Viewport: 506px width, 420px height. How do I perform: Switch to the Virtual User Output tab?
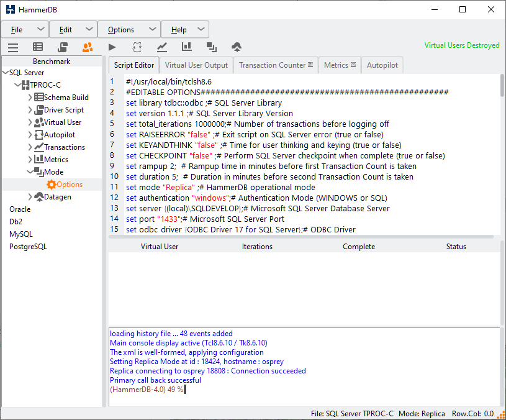(x=196, y=65)
